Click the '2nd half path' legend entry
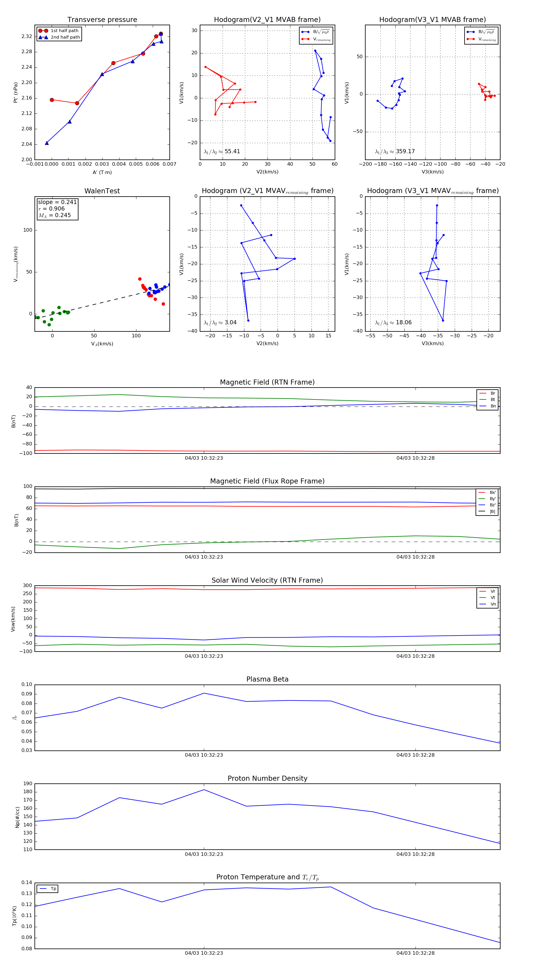 (59, 37)
